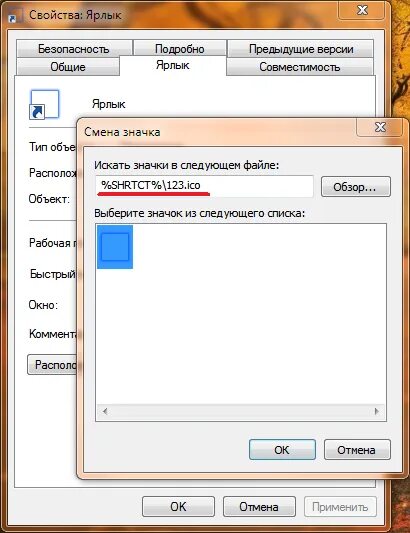Click Отмена in the icon change dialog
Viewport: 410px width, 533px height.
tap(357, 450)
